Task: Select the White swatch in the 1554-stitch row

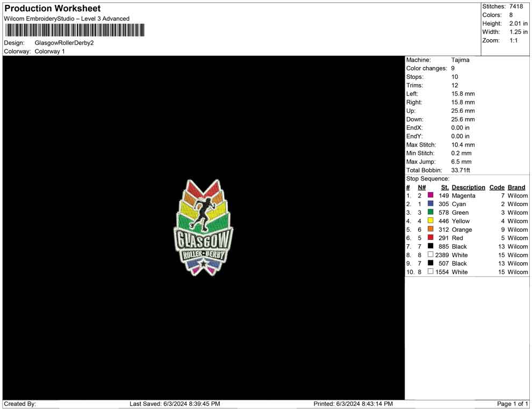Action: 430,272
